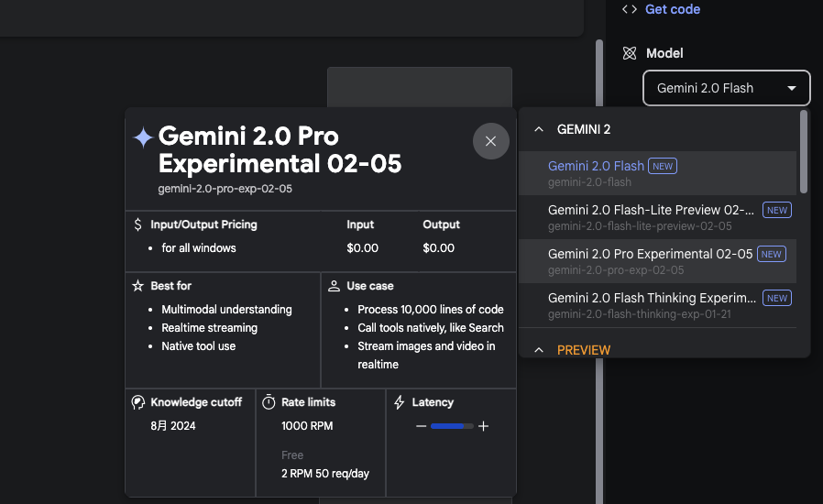
Task: Click gemini-2.0-flash-thinking-exp-01-21 ID text
Action: click(640, 314)
